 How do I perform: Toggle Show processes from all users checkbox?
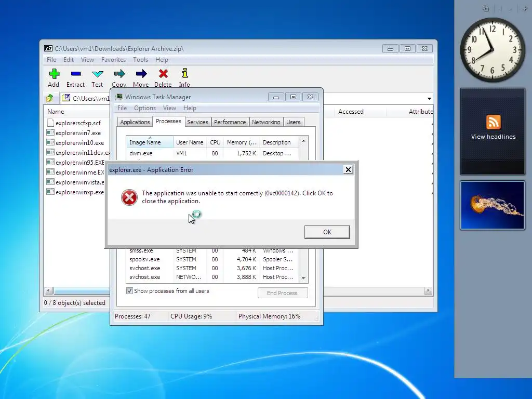129,291
